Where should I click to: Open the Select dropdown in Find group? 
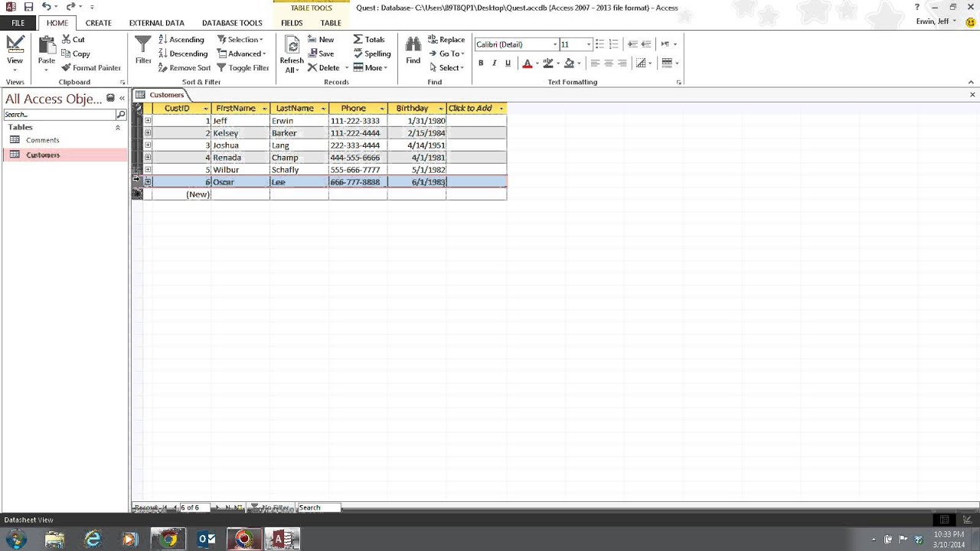446,67
